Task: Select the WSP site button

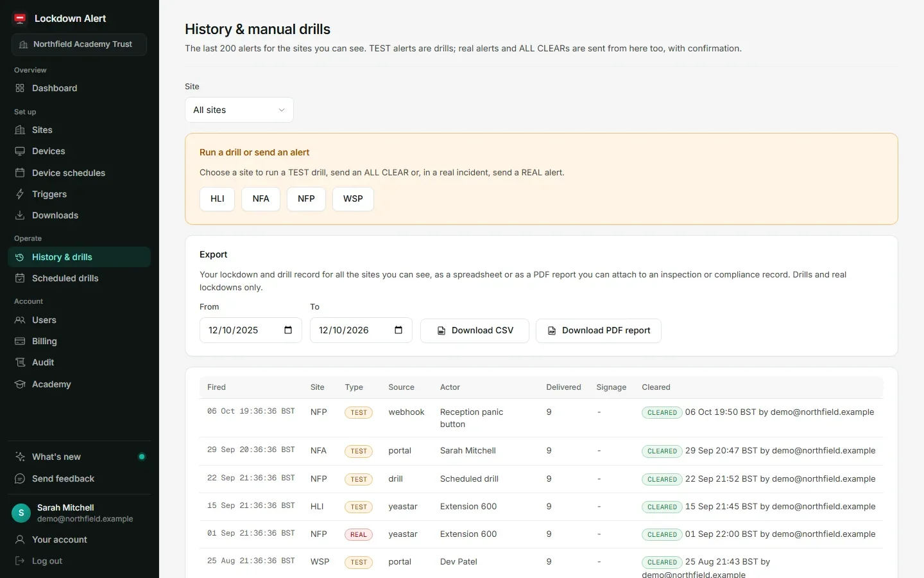Action: click(x=353, y=198)
